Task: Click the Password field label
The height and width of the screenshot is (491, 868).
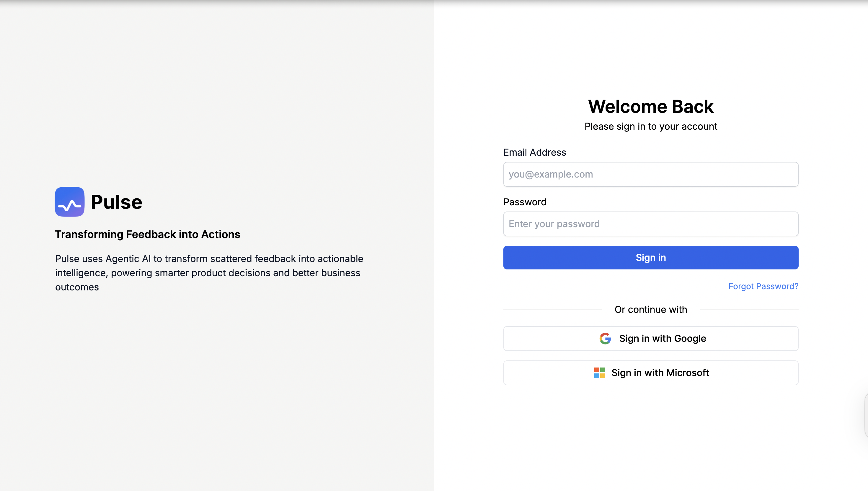Action: (x=525, y=202)
